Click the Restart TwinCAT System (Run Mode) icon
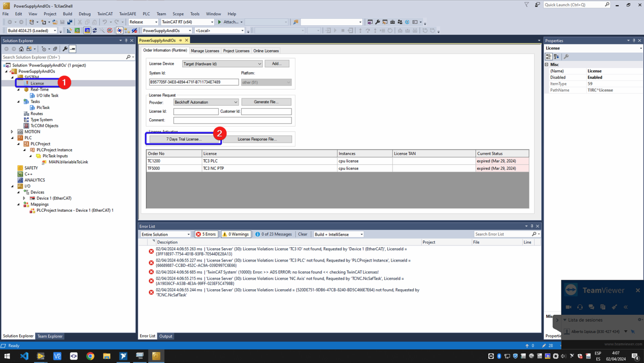The width and height of the screenshot is (644, 363). (77, 30)
